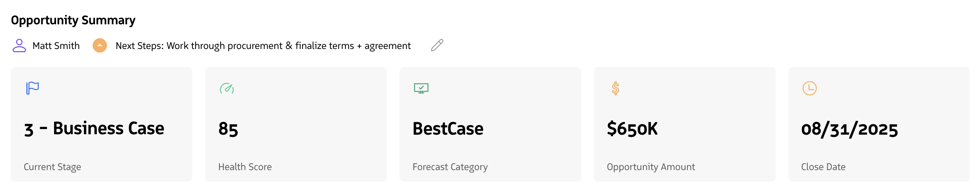The image size is (980, 194).
Task: Click the orange dollar sign icon
Action: tap(615, 88)
